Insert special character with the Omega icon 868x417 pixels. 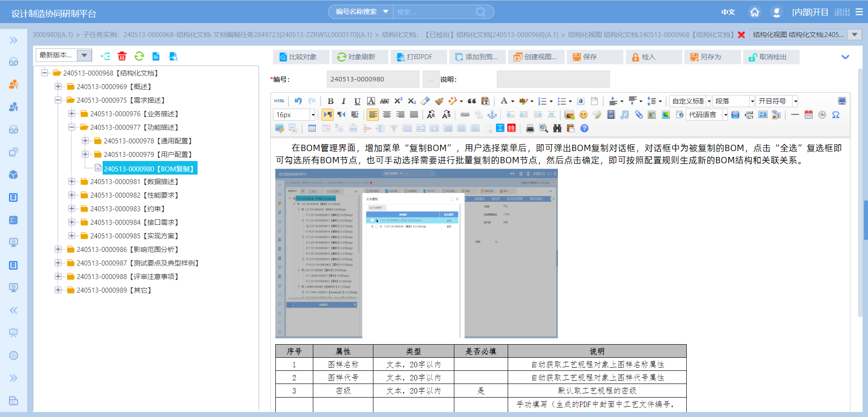pyautogui.click(x=835, y=115)
